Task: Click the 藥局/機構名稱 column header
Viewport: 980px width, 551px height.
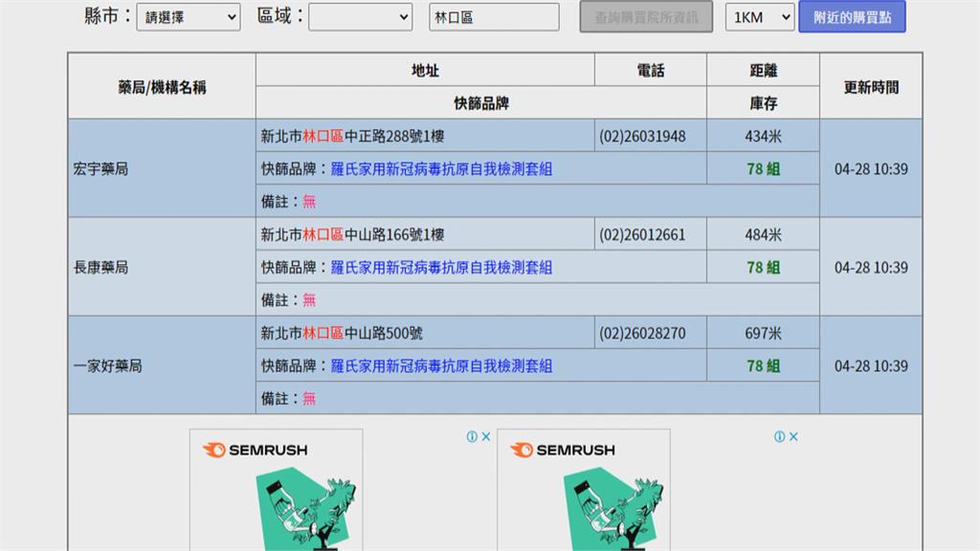Action: (162, 87)
